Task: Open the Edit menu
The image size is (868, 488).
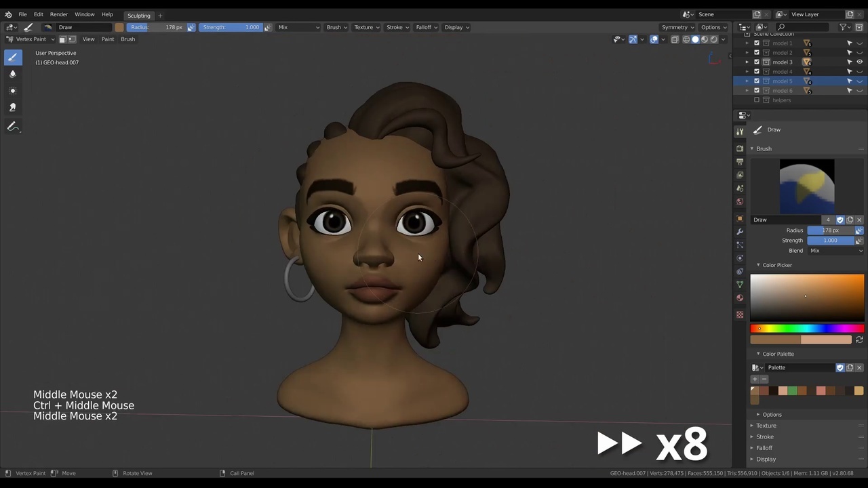Action: point(39,14)
